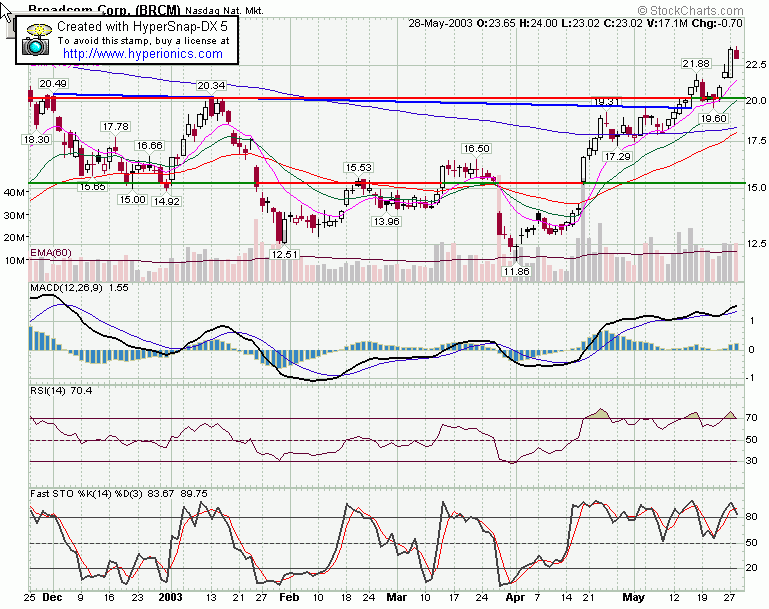
Task: Click the 70 level on RSI axis
Action: coord(751,418)
